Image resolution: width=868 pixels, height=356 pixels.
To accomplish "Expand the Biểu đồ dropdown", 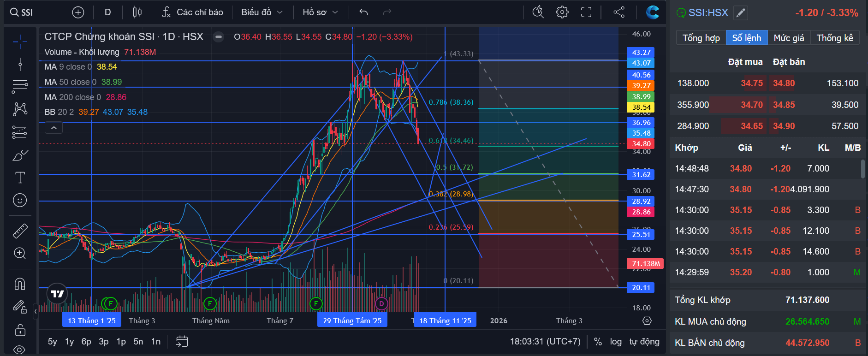I will coord(262,12).
